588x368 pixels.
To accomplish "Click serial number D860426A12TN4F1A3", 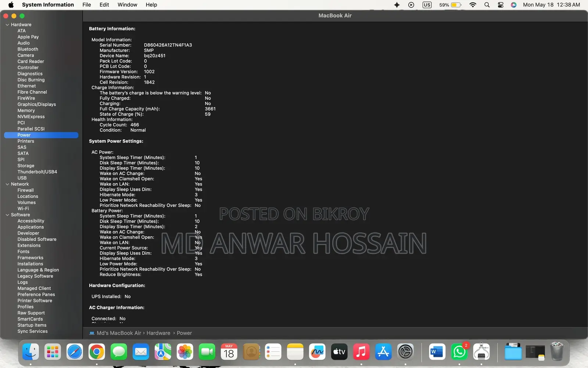I will [x=168, y=45].
